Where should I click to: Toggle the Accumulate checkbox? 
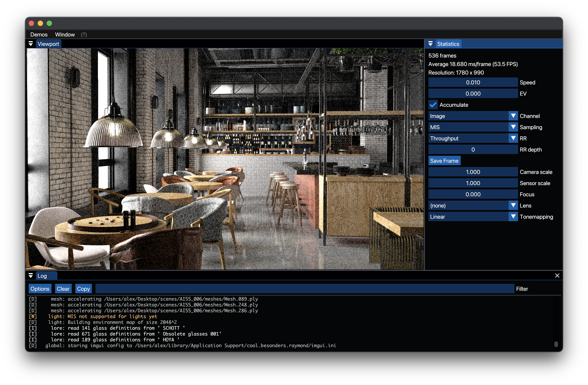tap(433, 105)
